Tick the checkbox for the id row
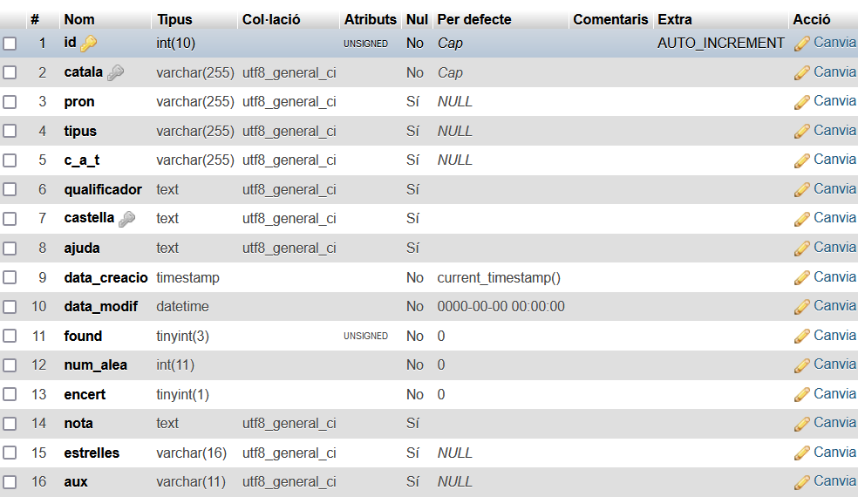 pyautogui.click(x=10, y=44)
